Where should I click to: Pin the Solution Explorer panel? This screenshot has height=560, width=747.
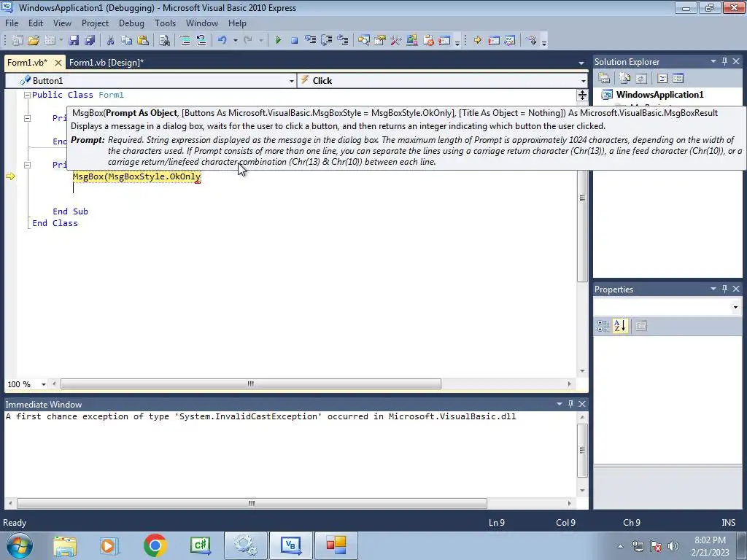pyautogui.click(x=724, y=61)
